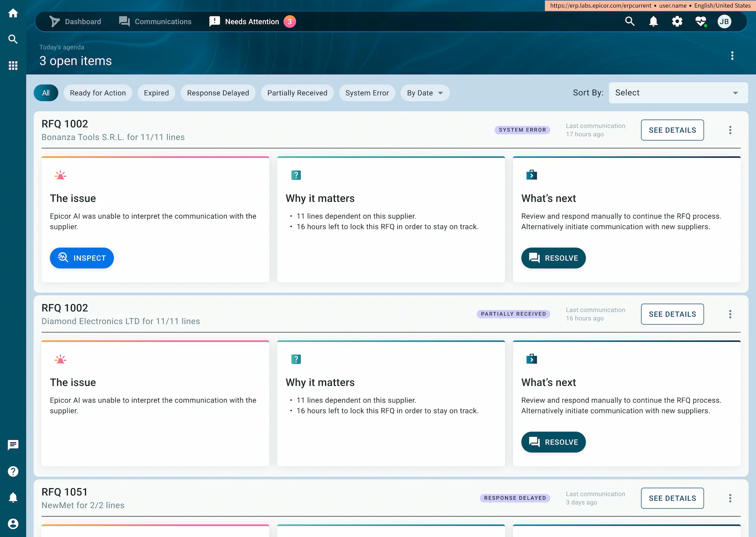
Task: Click the browser address bar URL
Action: (x=601, y=6)
